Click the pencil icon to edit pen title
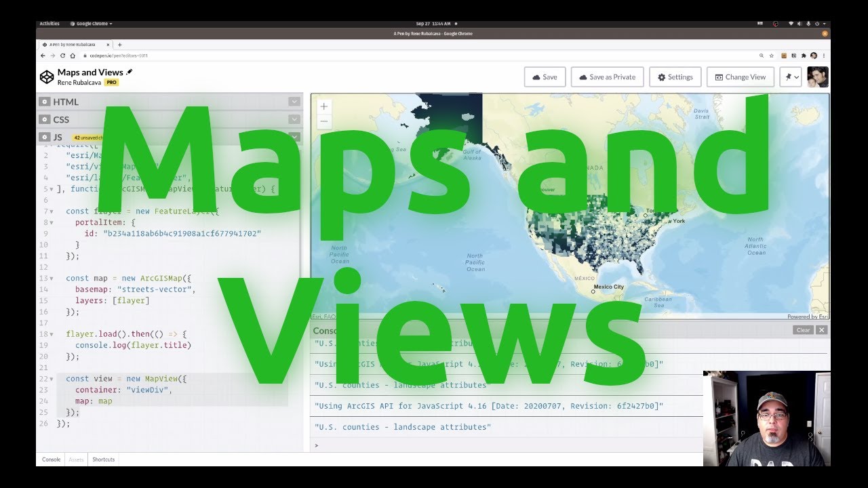The image size is (868, 488). [x=130, y=72]
